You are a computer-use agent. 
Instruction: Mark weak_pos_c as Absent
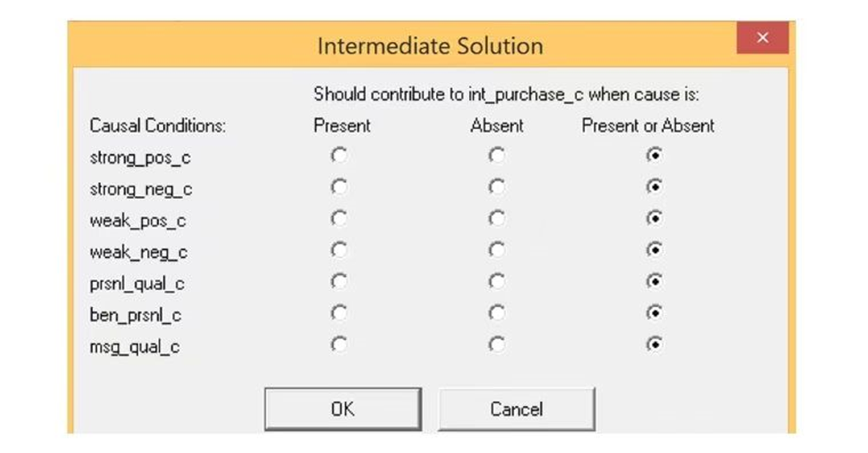pyautogui.click(x=497, y=218)
